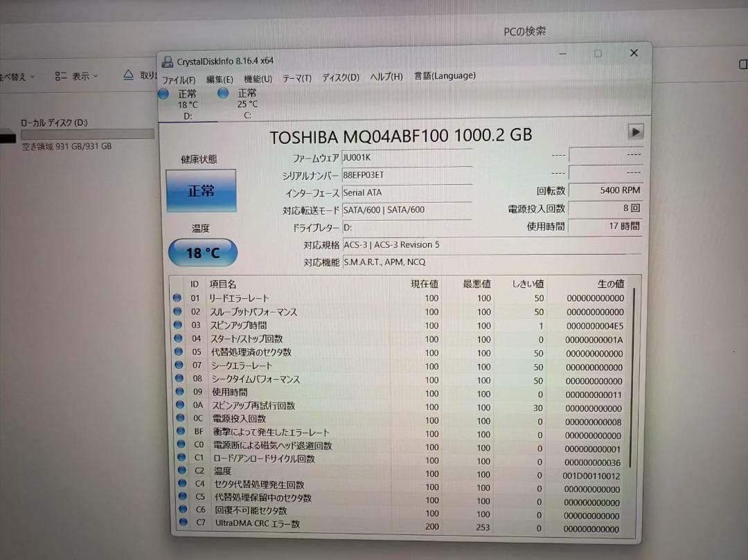Click the PCの検索 search field

pyautogui.click(x=524, y=30)
